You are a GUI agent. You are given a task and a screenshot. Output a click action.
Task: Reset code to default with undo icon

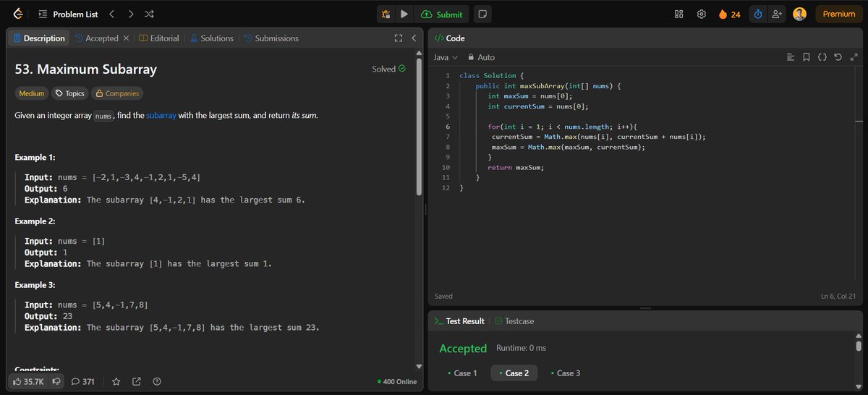[838, 57]
